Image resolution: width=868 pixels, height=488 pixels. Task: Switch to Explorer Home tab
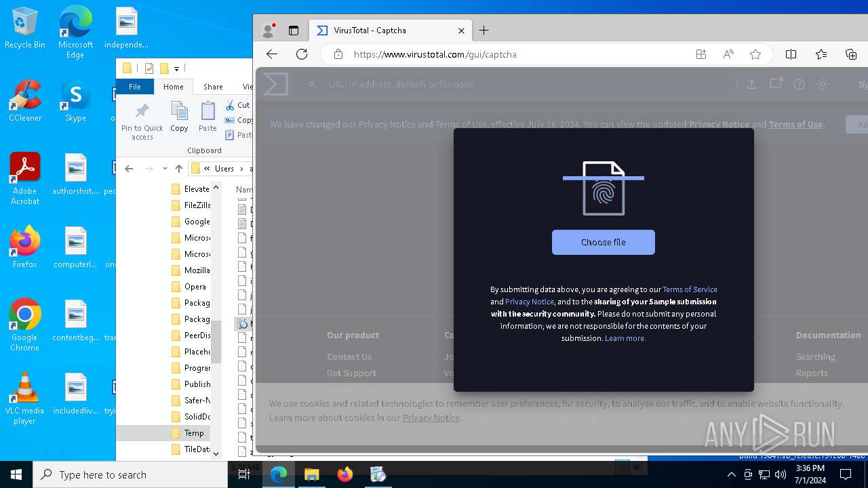pyautogui.click(x=173, y=87)
